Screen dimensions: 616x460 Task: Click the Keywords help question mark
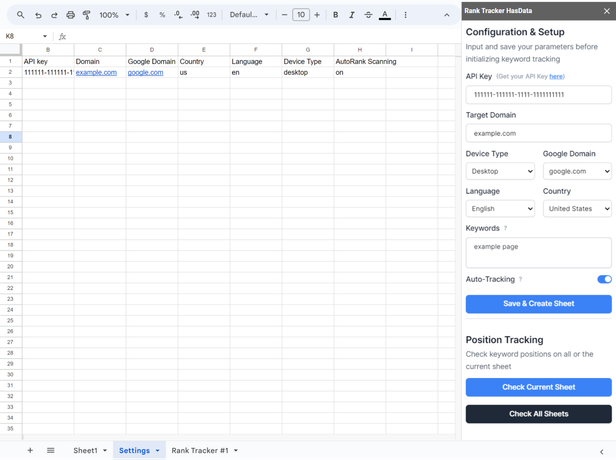505,228
